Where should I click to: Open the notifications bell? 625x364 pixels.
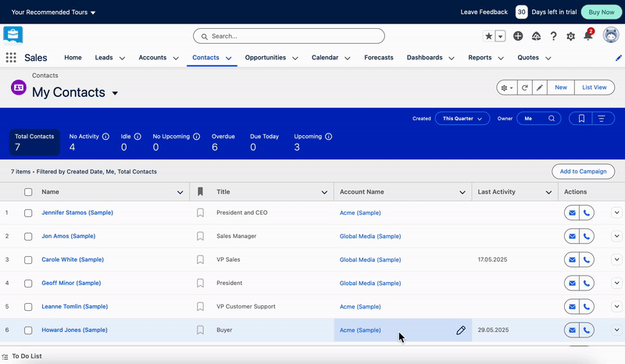[x=588, y=35]
